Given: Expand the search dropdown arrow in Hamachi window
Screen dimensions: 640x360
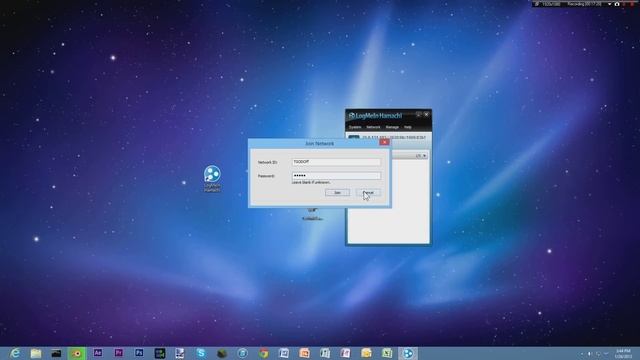Looking at the screenshot, I should pyautogui.click(x=424, y=156).
